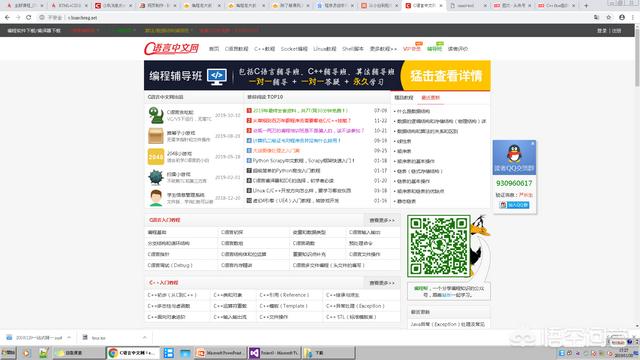
Task: Open the C++教程 navigation item
Action: [264, 49]
